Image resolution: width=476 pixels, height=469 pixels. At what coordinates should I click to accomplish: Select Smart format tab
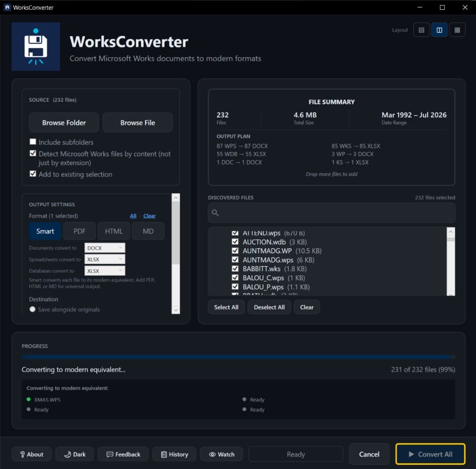tap(45, 231)
